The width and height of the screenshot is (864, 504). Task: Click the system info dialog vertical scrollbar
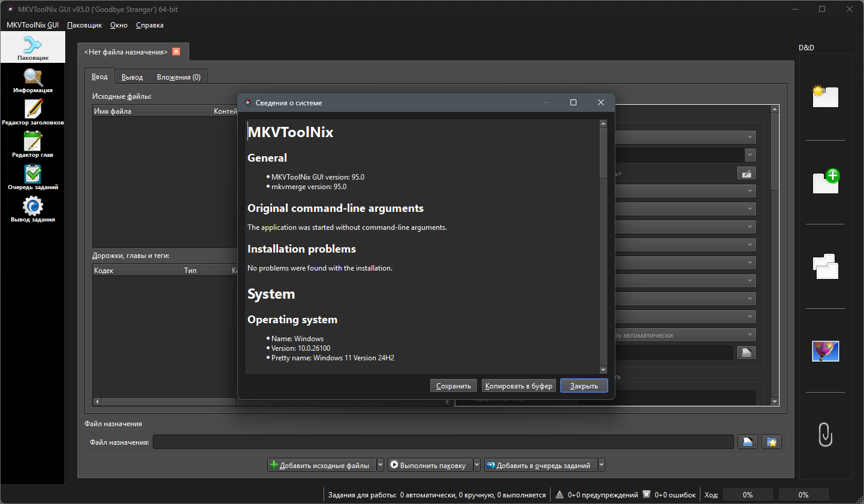tap(603, 247)
